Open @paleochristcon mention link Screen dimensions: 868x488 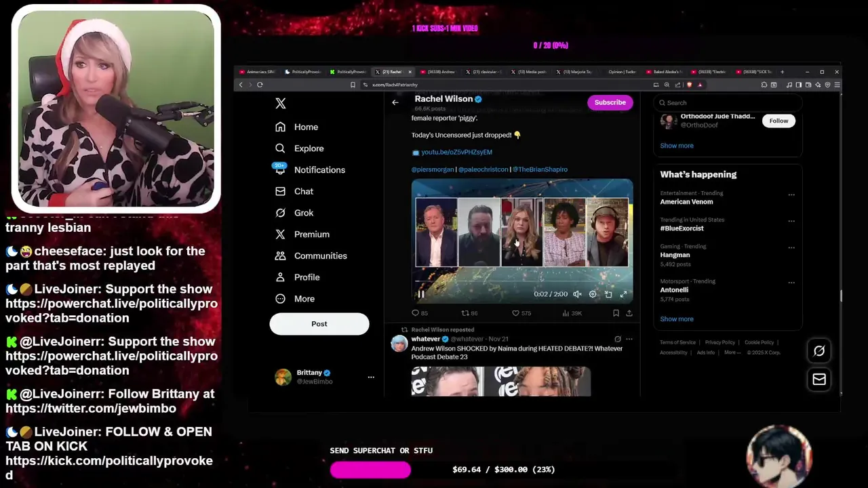(x=483, y=169)
